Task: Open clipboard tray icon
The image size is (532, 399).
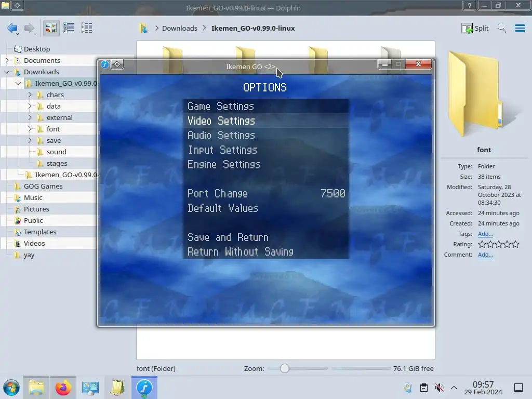Action: pos(424,388)
